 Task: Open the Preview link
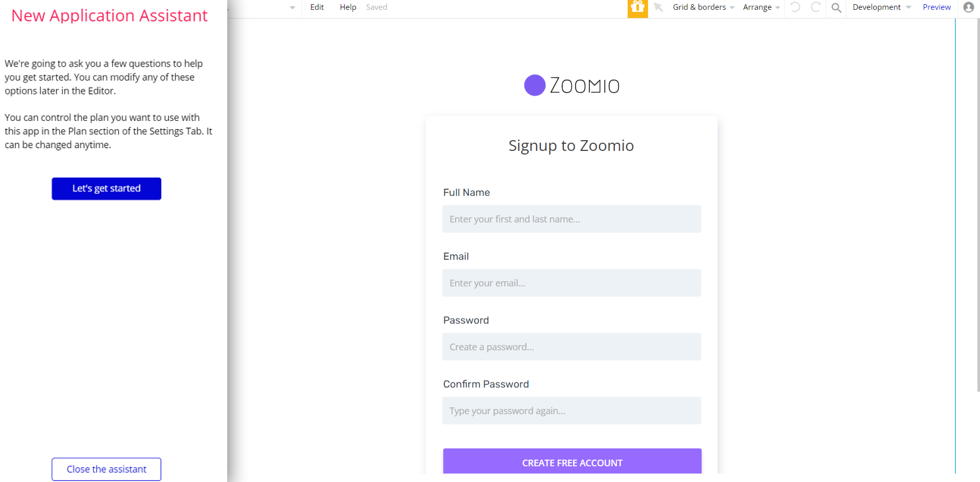936,7
